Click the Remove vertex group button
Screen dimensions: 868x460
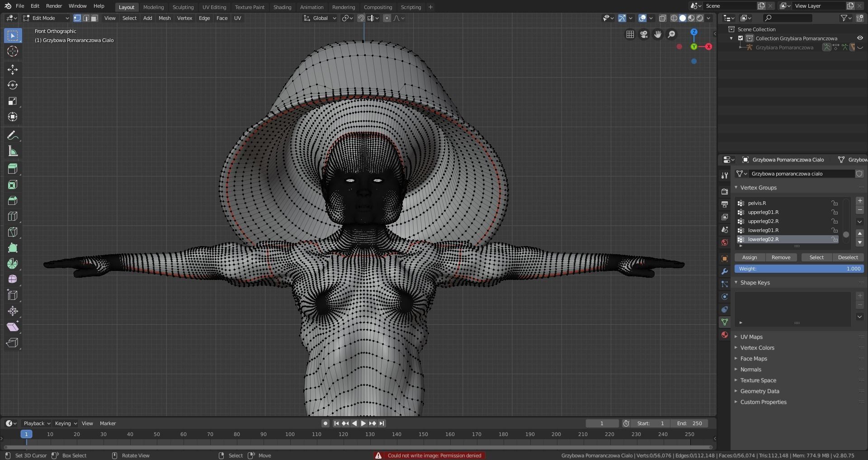[781, 257]
